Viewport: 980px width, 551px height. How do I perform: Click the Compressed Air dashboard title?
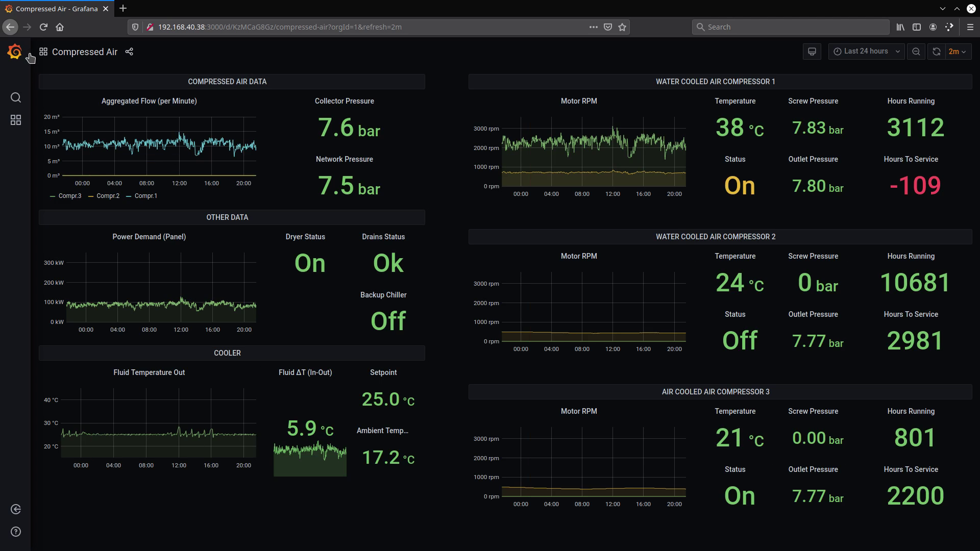pyautogui.click(x=85, y=52)
